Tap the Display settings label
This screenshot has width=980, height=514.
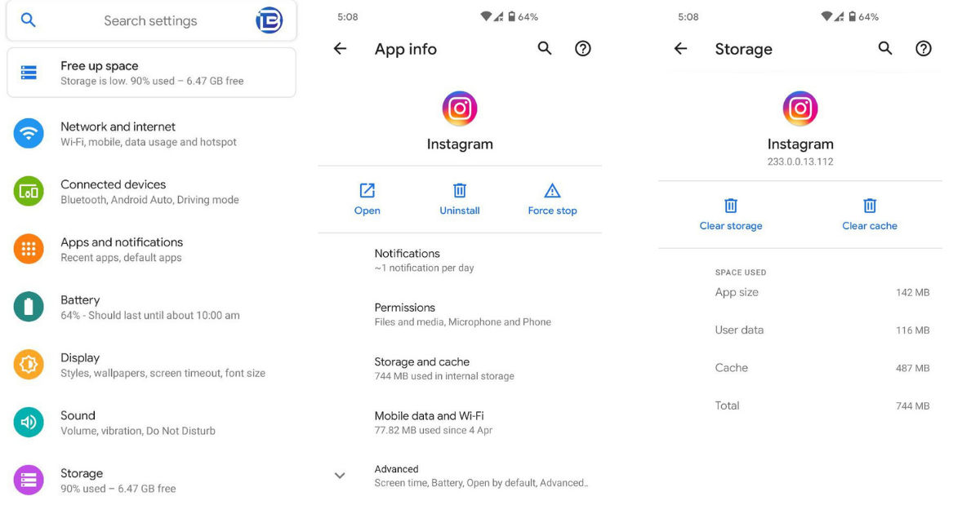click(x=80, y=357)
